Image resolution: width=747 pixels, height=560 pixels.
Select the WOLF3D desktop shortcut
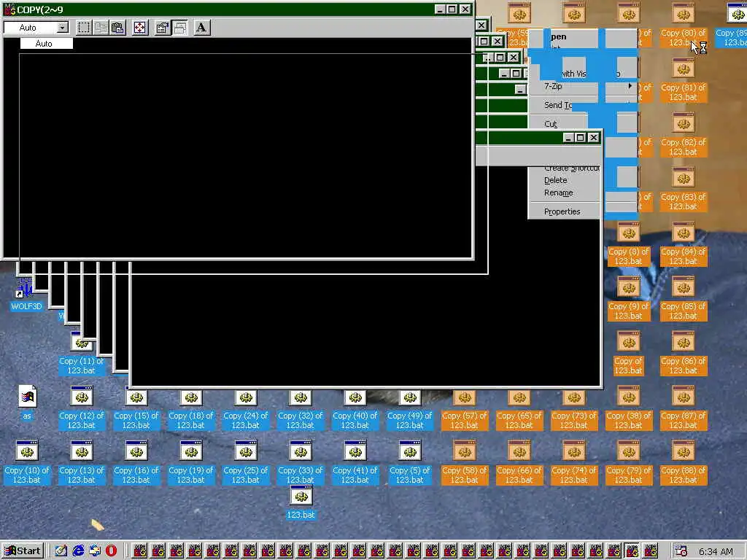pos(27,295)
